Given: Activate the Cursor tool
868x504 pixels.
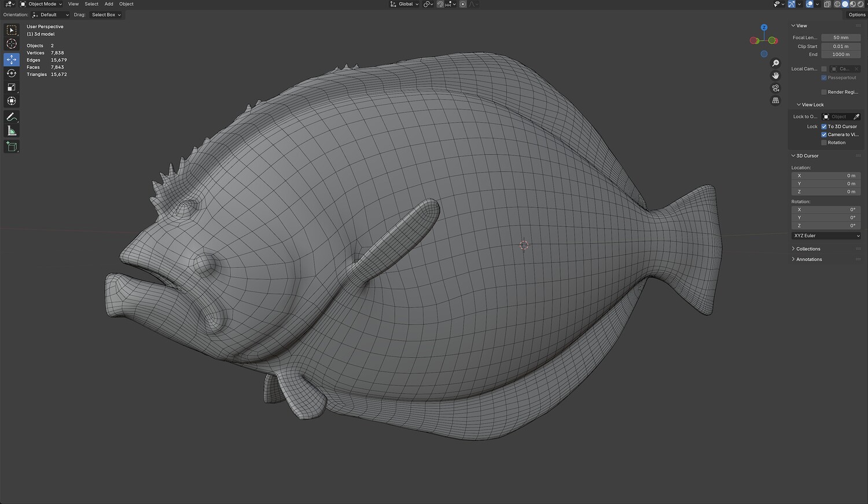Looking at the screenshot, I should pyautogui.click(x=12, y=44).
